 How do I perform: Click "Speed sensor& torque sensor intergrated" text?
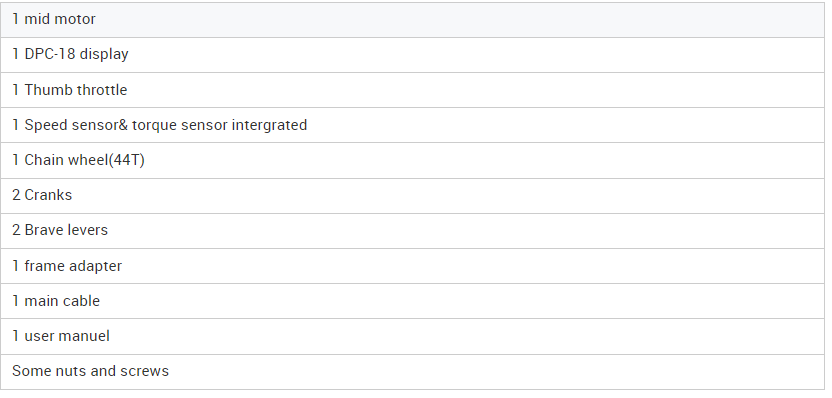tap(166, 125)
